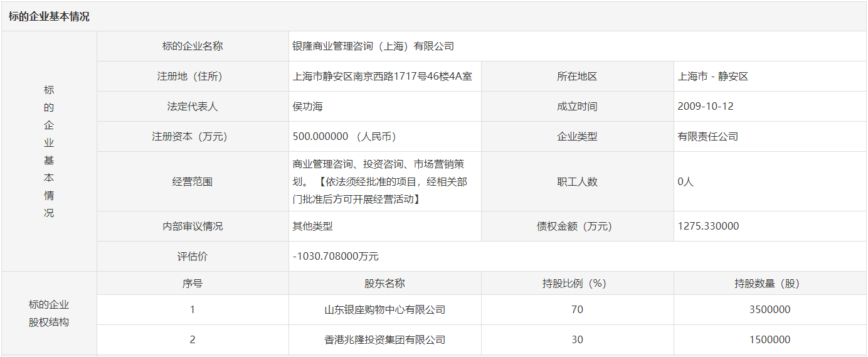This screenshot has height=357, width=868.
Task: Select shareholding ratio 70
Action: [x=577, y=310]
